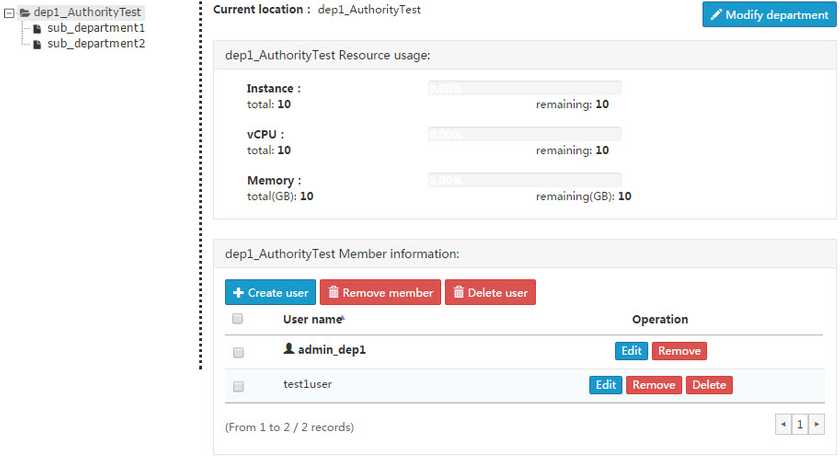
Task: Click the trash icon on Delete user
Action: point(458,293)
